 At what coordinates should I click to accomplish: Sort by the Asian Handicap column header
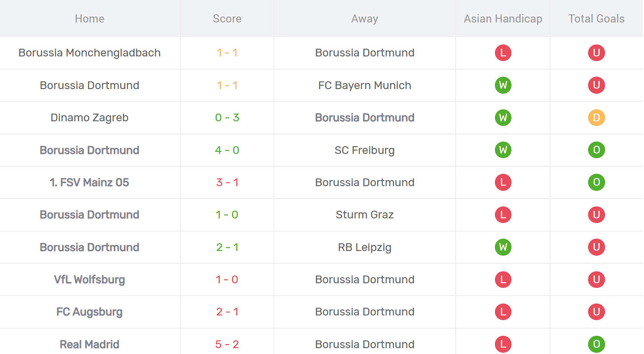[503, 18]
